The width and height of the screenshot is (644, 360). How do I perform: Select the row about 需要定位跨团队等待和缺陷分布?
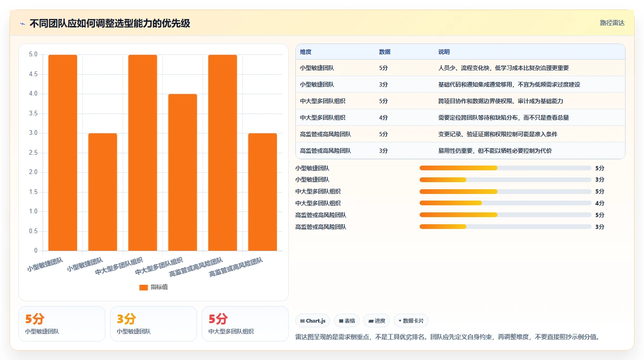pyautogui.click(x=460, y=117)
